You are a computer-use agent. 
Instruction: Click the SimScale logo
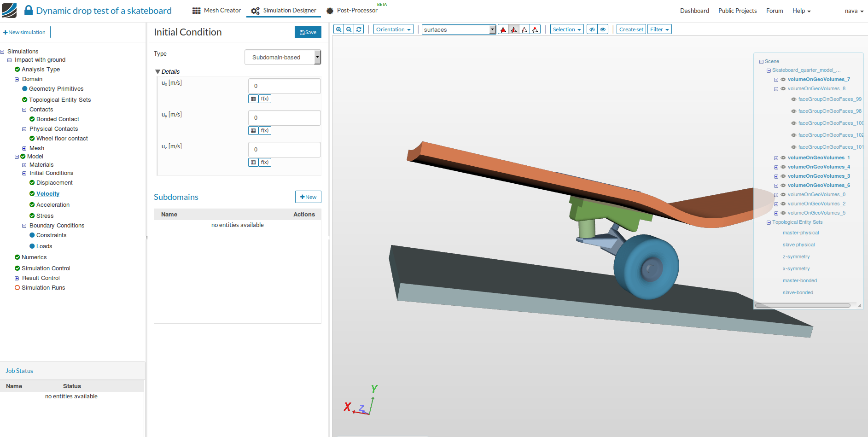pos(9,10)
